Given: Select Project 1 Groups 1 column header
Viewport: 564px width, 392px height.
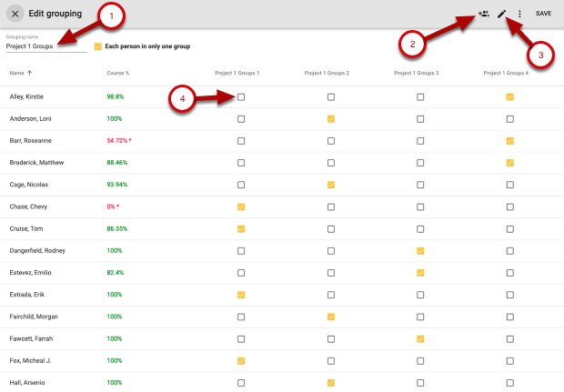Looking at the screenshot, I should coord(237,72).
